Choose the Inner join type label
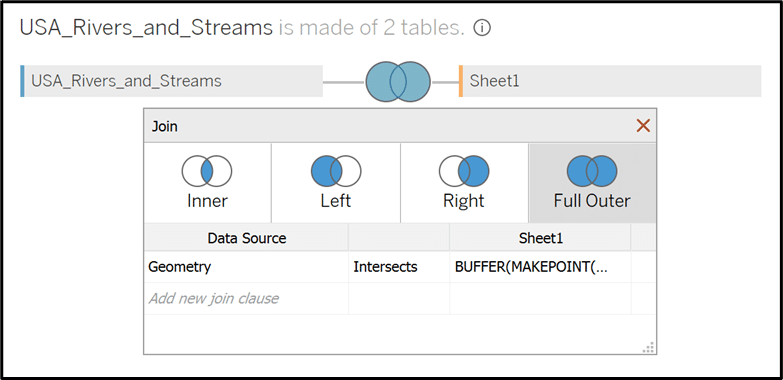783x380 pixels. (x=207, y=201)
